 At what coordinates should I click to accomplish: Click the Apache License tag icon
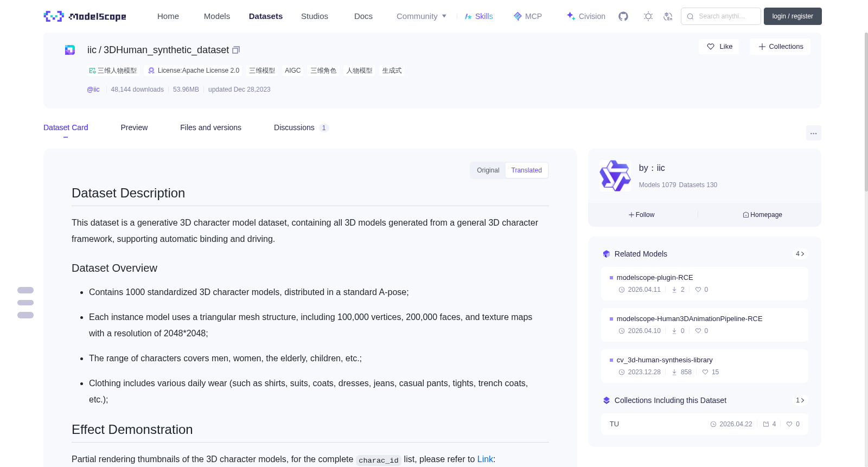(x=151, y=71)
